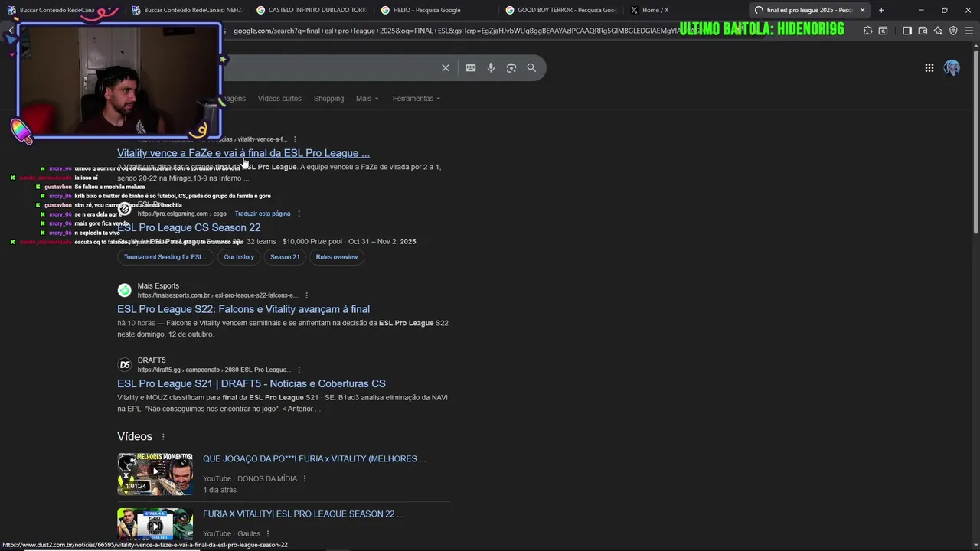
Task: Open the on-screen keyboard input tool
Action: click(x=471, y=68)
